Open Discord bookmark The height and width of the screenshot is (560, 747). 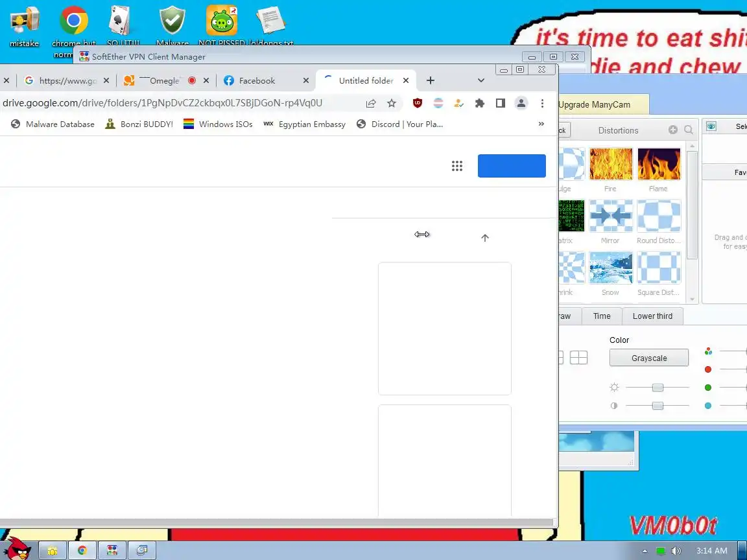click(399, 124)
